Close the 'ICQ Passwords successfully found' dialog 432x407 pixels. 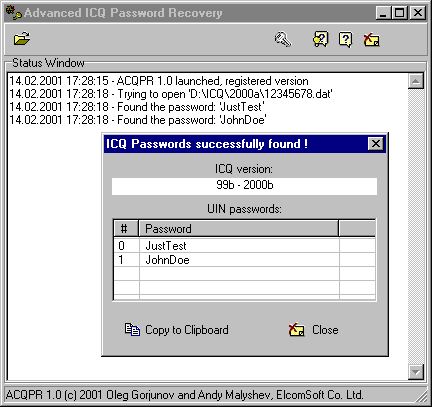click(x=376, y=144)
